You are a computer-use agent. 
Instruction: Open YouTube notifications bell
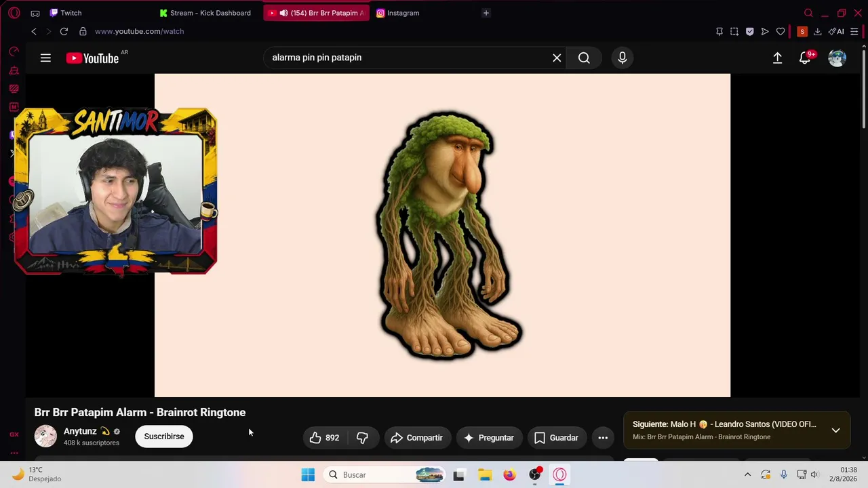[805, 58]
